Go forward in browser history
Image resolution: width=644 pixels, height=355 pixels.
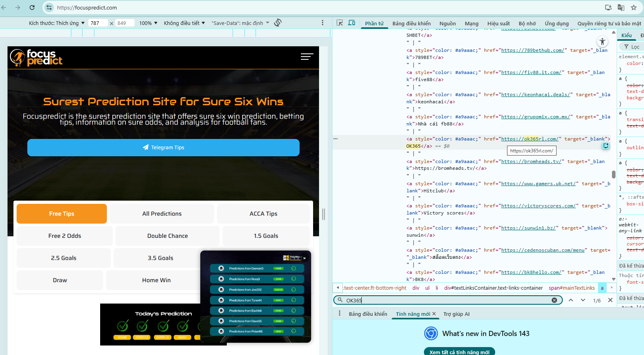18,8
